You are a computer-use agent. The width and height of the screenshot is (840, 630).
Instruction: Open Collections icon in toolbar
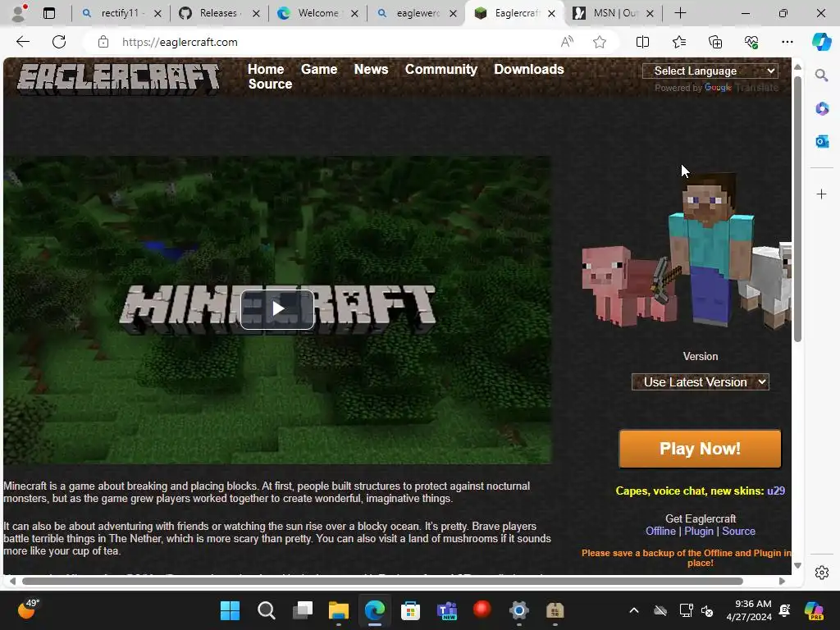(715, 42)
